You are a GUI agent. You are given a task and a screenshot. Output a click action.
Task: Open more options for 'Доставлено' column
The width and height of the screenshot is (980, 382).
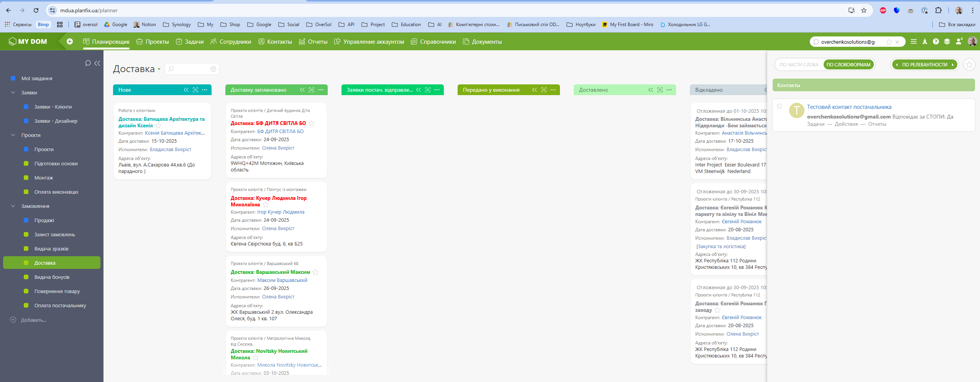(669, 90)
